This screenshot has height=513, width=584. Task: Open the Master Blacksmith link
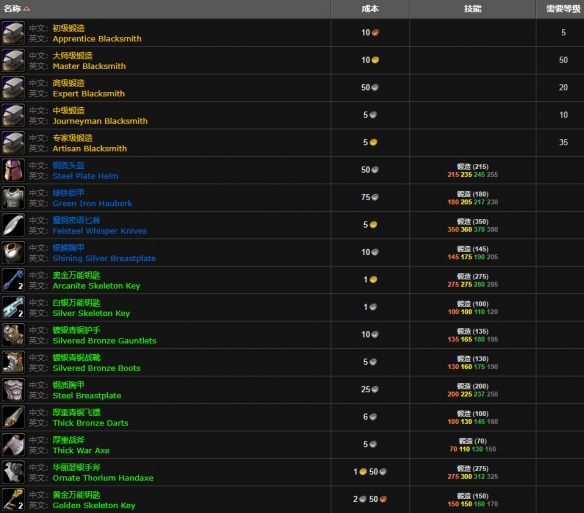[89, 66]
